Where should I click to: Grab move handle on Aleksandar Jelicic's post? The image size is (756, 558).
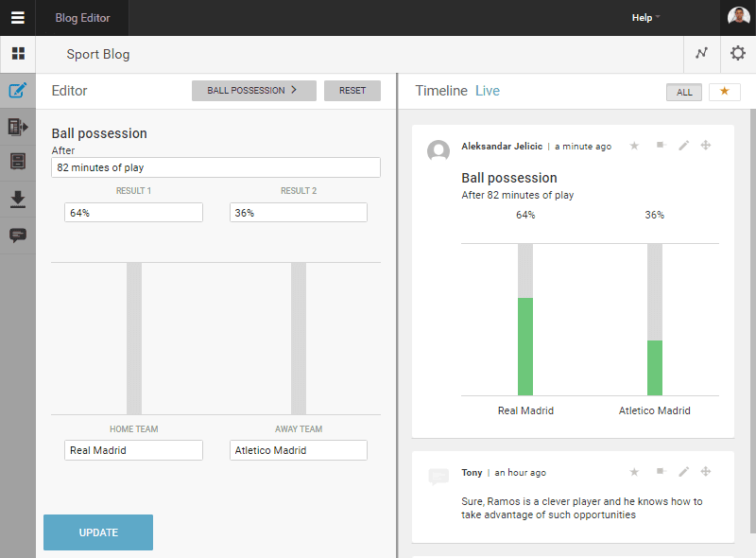point(706,146)
